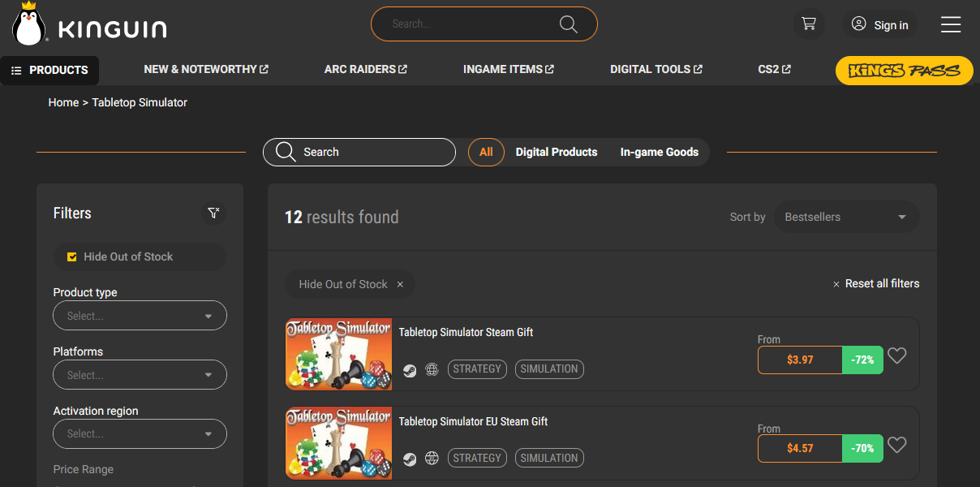Screen dimensions: 980x487
Task: Remove the Hide Out of Stock filter chip
Action: click(x=400, y=284)
